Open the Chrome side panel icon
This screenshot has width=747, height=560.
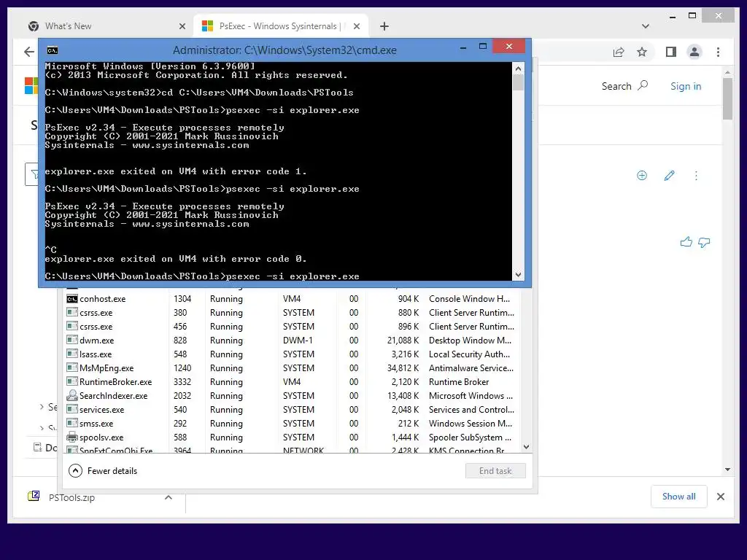pyautogui.click(x=671, y=52)
